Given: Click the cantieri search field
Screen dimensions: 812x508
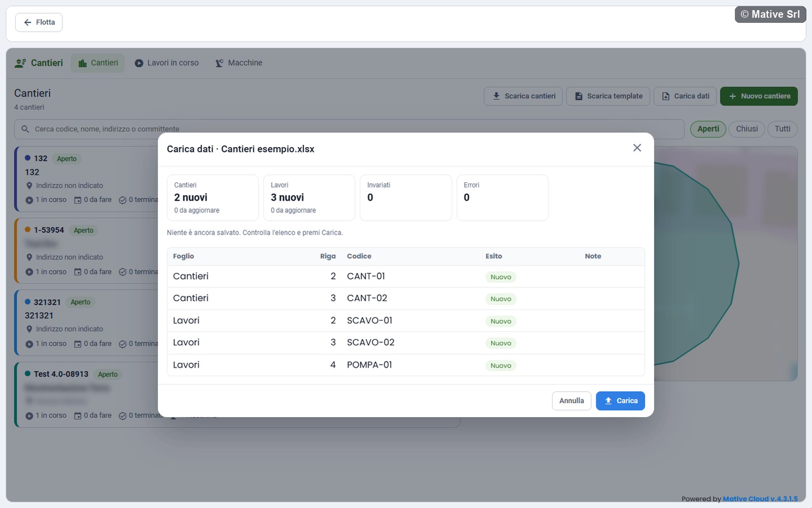Looking at the screenshot, I should [x=349, y=129].
